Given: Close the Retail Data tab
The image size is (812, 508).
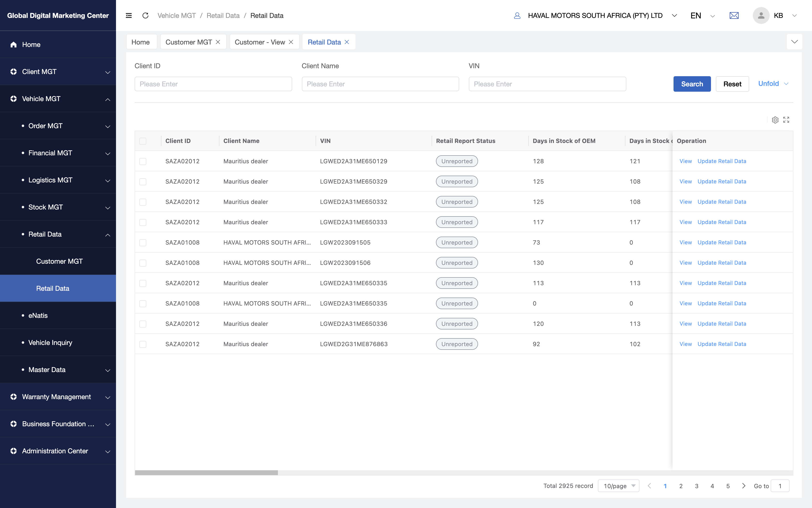Looking at the screenshot, I should tap(347, 42).
